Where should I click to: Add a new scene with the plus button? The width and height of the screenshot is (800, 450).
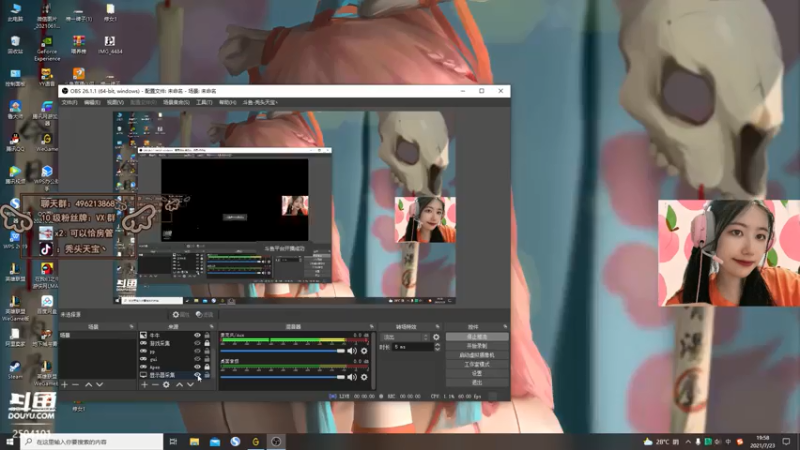[65, 384]
